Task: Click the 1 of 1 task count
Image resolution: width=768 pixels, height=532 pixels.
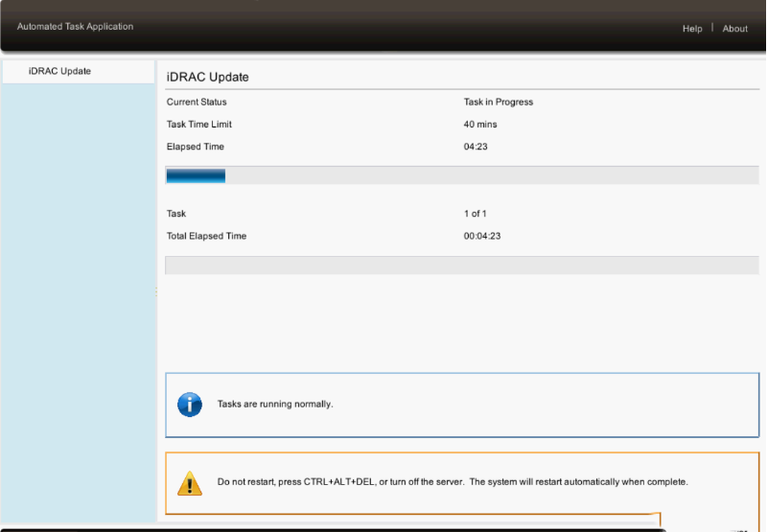Action: click(x=476, y=214)
